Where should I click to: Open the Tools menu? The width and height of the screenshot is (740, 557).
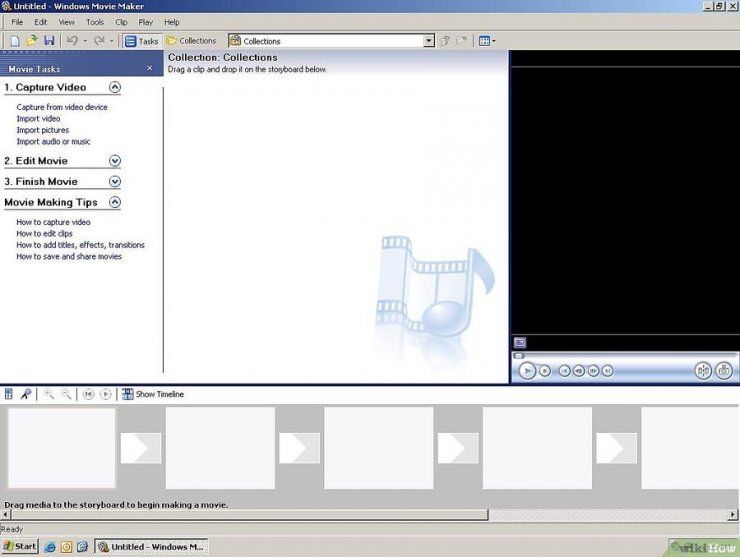pyautogui.click(x=95, y=22)
